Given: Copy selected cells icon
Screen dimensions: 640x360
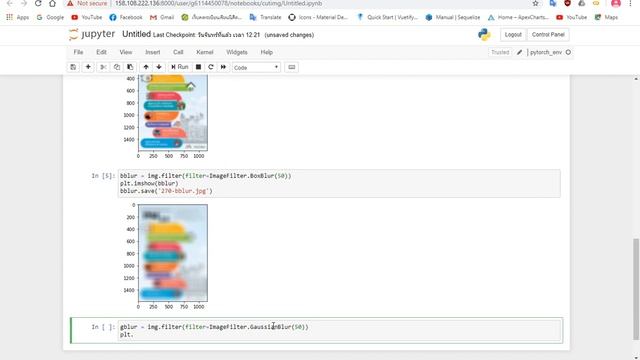Looking at the screenshot, I should [117, 67].
